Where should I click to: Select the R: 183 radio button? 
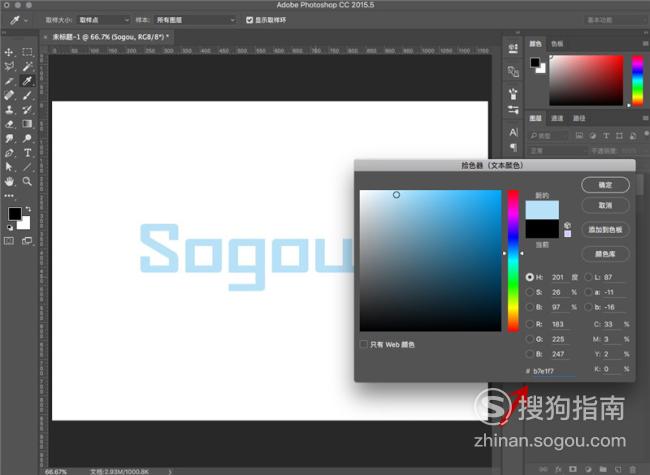pyautogui.click(x=529, y=324)
